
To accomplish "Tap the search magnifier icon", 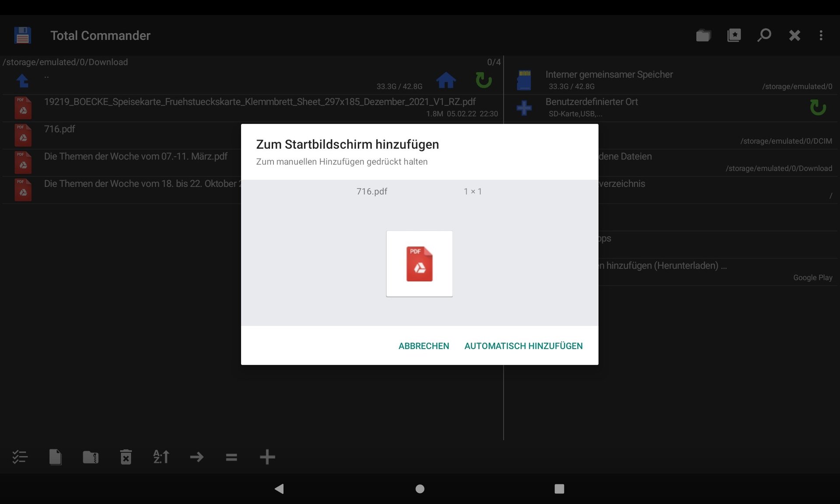I will [x=764, y=35].
